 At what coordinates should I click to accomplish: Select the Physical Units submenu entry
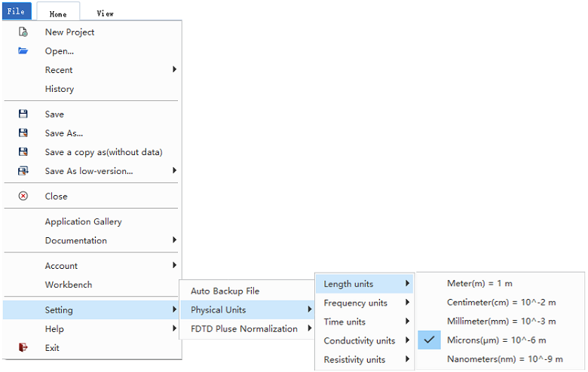pos(247,309)
